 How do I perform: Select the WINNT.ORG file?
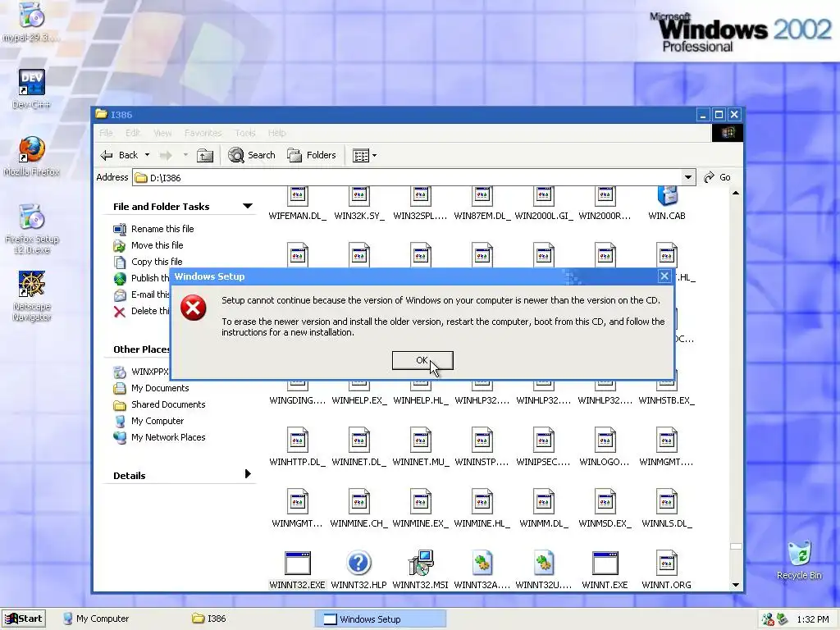666,570
